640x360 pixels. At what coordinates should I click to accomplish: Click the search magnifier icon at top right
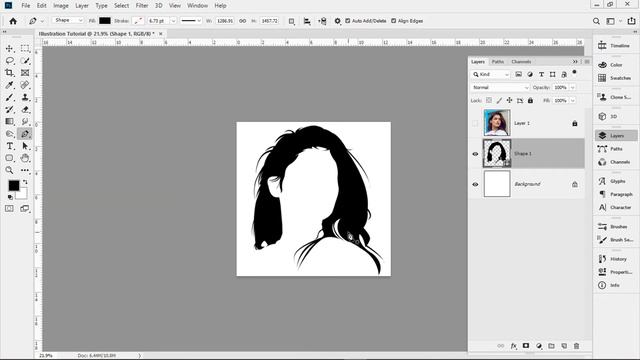tap(596, 21)
